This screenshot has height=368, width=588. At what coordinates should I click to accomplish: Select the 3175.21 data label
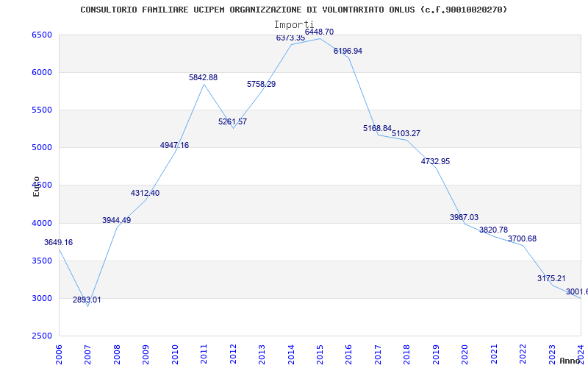coord(551,279)
